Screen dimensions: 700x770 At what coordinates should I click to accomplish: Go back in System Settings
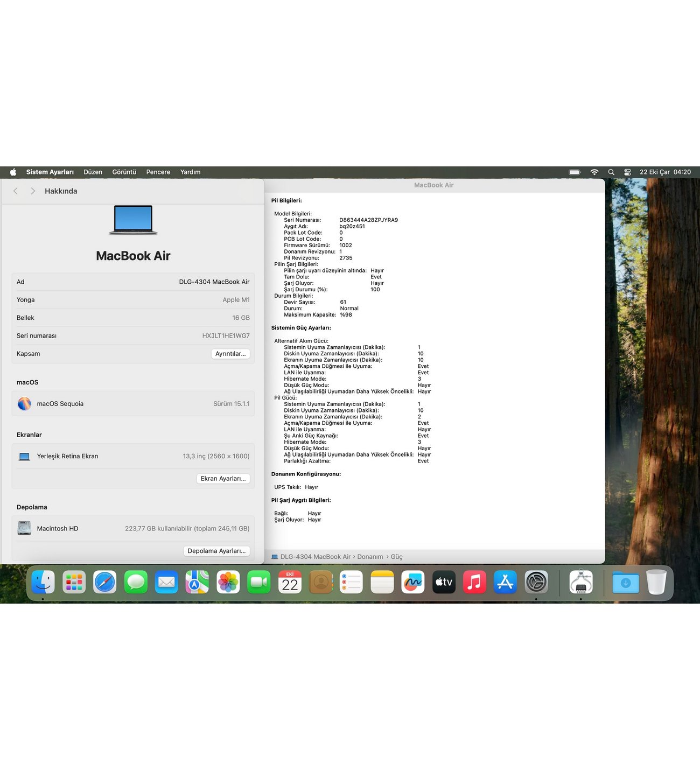(x=16, y=191)
